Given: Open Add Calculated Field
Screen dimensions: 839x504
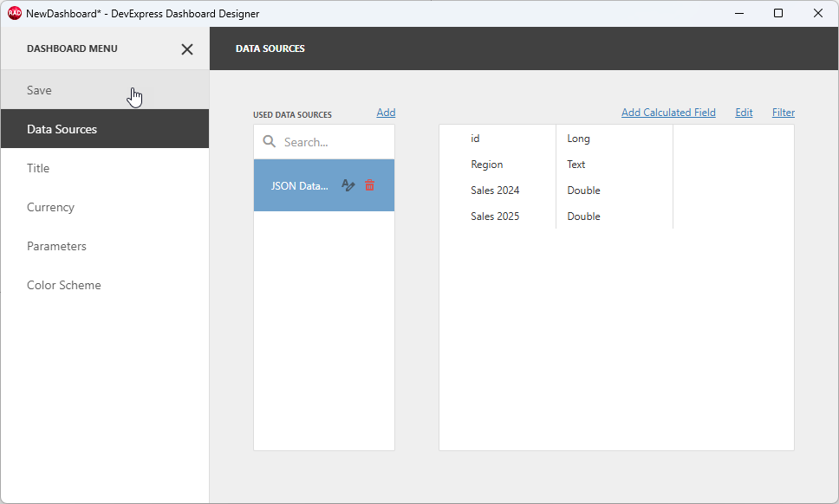Looking at the screenshot, I should 668,112.
